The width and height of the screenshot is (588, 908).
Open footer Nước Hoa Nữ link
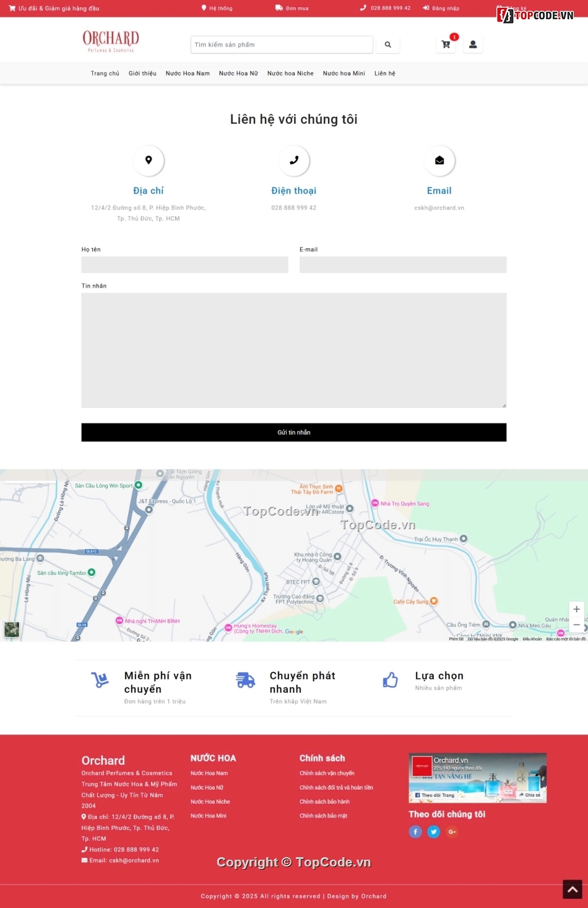pos(207,787)
